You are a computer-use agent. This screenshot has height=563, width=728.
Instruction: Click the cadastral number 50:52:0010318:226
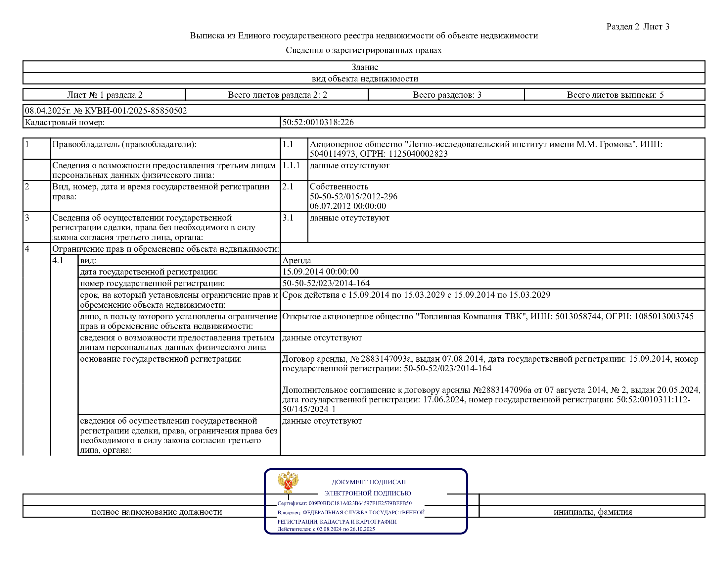coord(318,123)
